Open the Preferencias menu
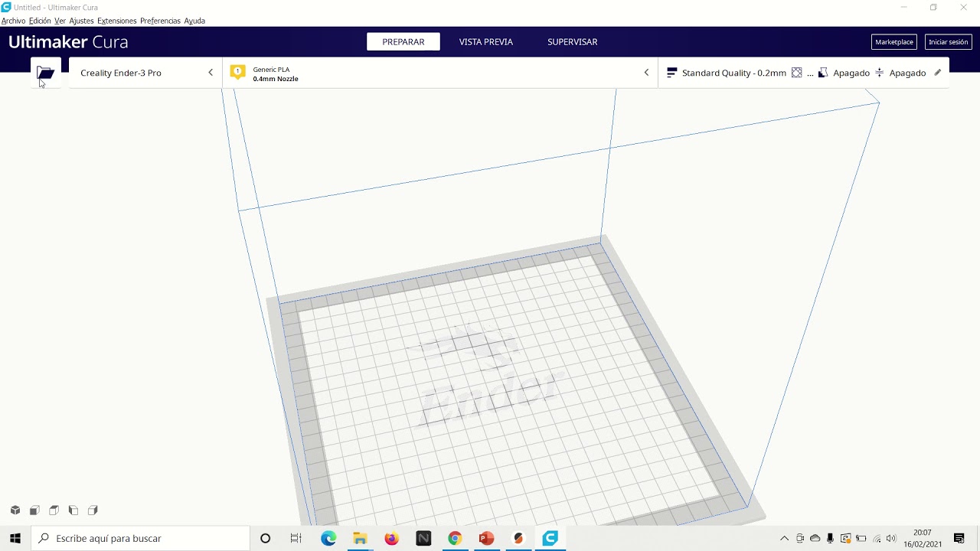Screen dimensions: 980x551 [x=161, y=21]
